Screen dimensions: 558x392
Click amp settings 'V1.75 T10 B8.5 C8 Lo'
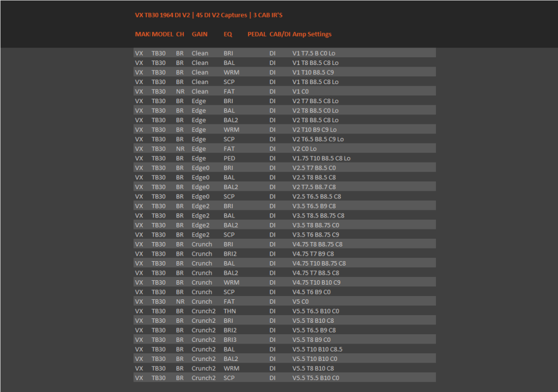point(322,159)
